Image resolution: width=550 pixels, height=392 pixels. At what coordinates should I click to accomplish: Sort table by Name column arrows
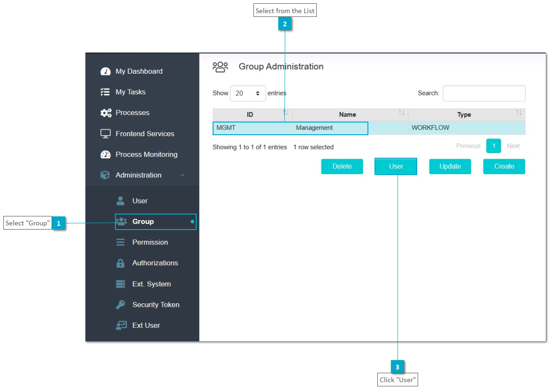click(x=402, y=112)
